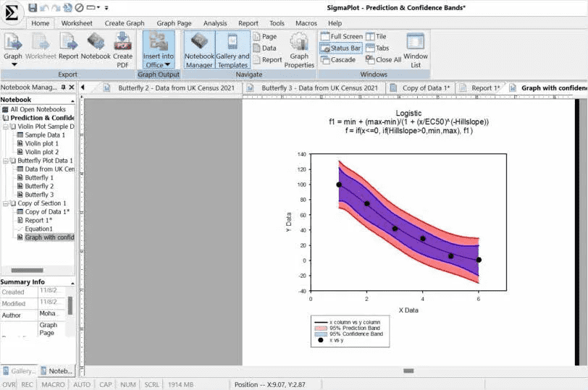Toggle Full Screen view mode
The width and height of the screenshot is (588, 390).
tap(341, 36)
